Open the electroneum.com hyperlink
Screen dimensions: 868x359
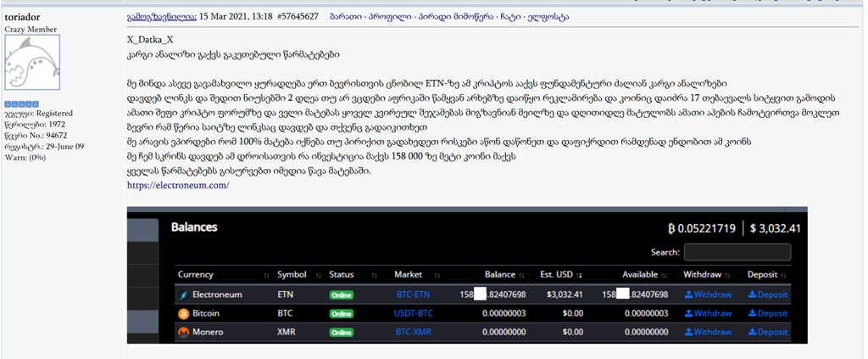point(178,186)
